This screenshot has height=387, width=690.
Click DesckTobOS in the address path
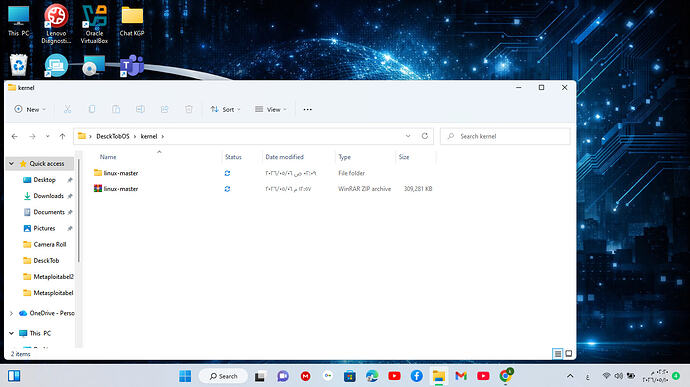click(113, 136)
